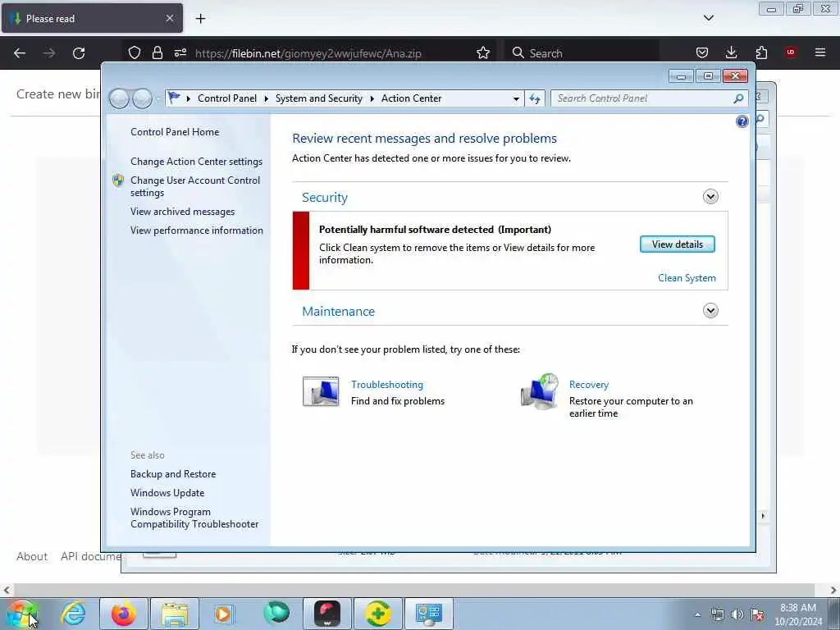Screen dimensions: 840x630
Task: Click the browser horizontal scrollbar right arrow
Action: pyautogui.click(x=833, y=590)
